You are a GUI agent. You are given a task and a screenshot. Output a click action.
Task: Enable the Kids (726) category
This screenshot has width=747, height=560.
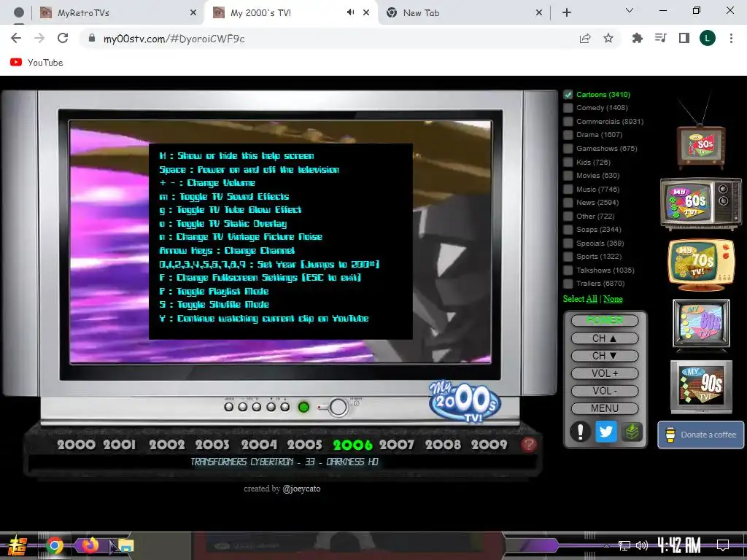568,162
